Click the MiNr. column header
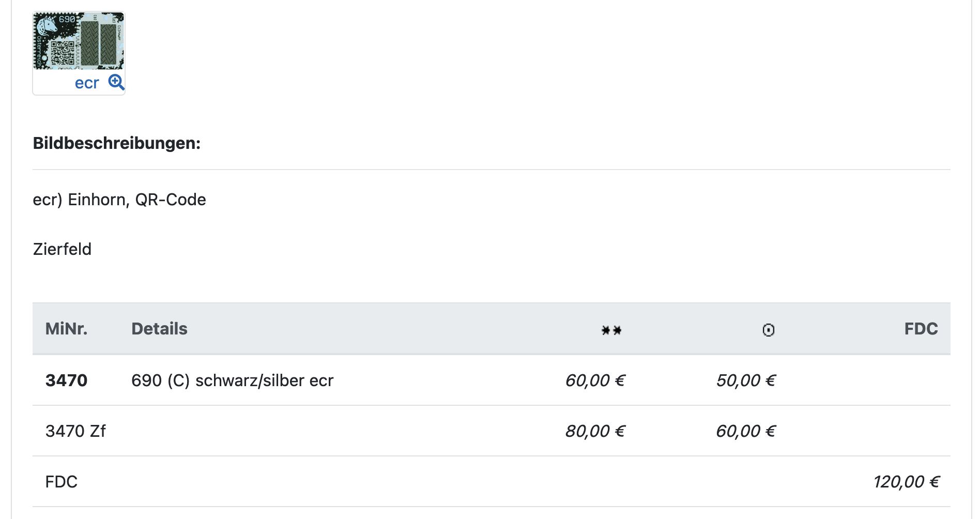Image resolution: width=980 pixels, height=519 pixels. (66, 329)
